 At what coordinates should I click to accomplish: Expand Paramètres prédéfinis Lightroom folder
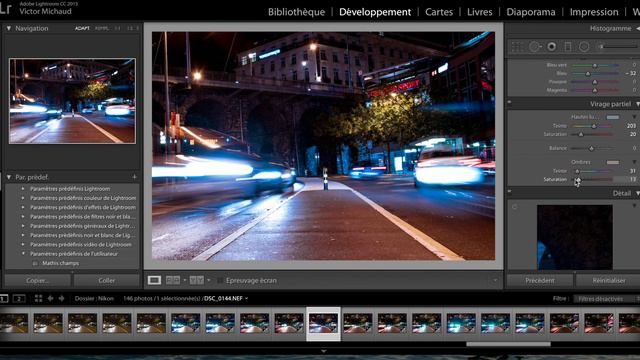click(x=23, y=189)
